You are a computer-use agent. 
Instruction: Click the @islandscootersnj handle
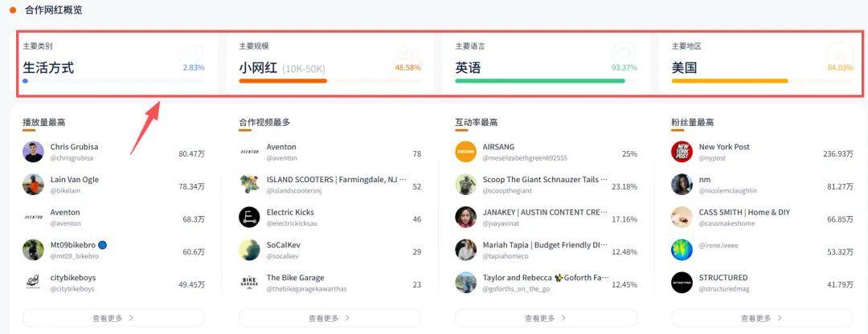pos(294,191)
